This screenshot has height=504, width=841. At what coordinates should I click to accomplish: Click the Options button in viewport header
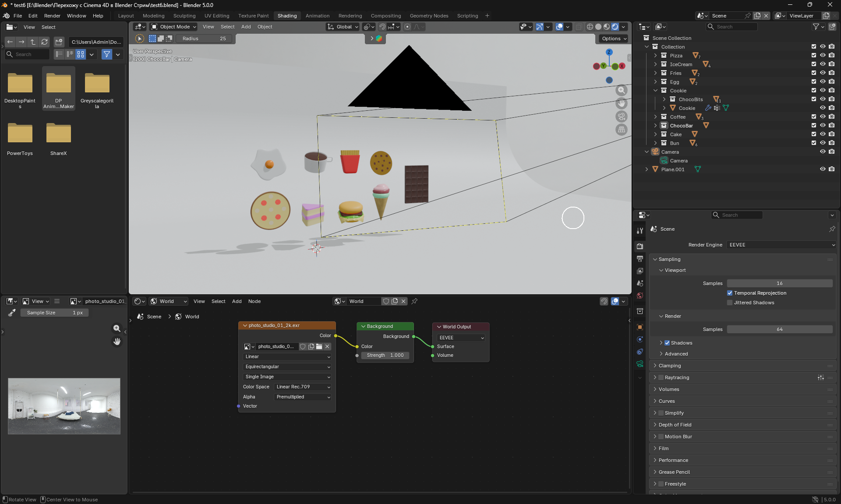(614, 39)
